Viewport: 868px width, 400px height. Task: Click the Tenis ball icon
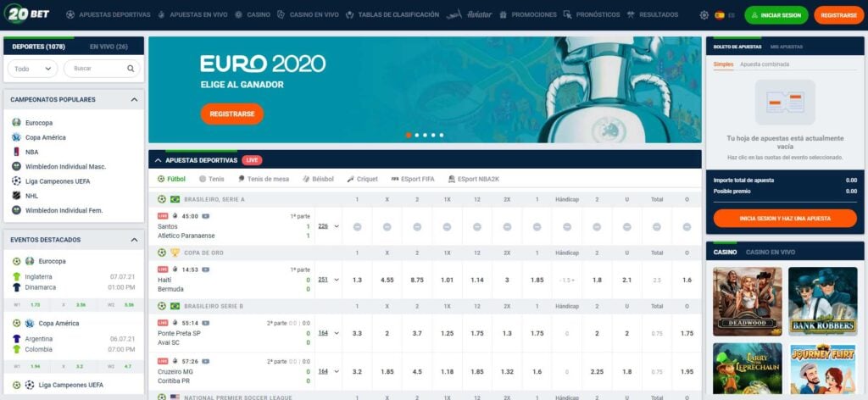tap(203, 179)
